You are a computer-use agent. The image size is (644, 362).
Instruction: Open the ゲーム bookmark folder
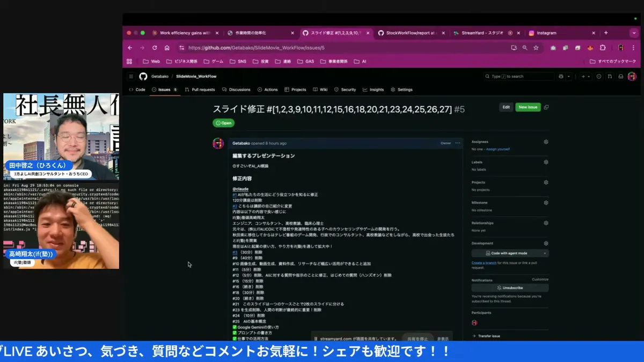pos(213,62)
